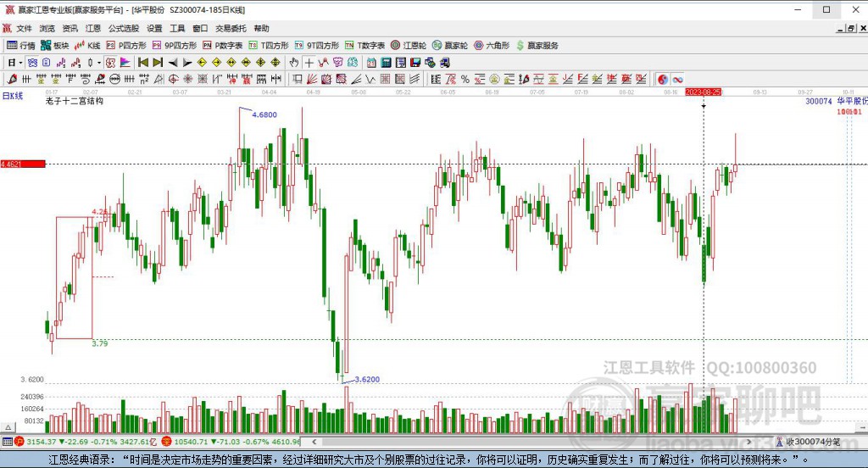
Task: Click the left arrow of horizontal scrollbar
Action: point(314,442)
